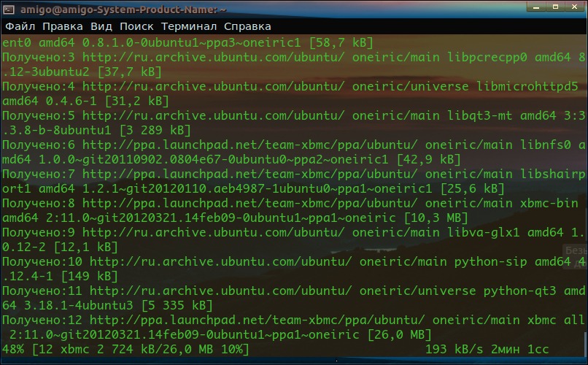Click the size text [12,1 kB]
This screenshot has width=588, height=365.
(85, 247)
